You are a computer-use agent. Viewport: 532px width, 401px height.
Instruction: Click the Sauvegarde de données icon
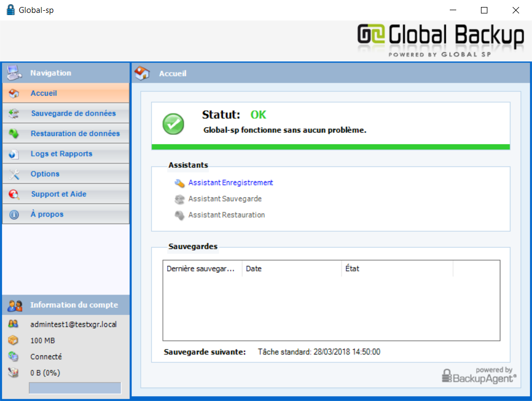click(14, 113)
